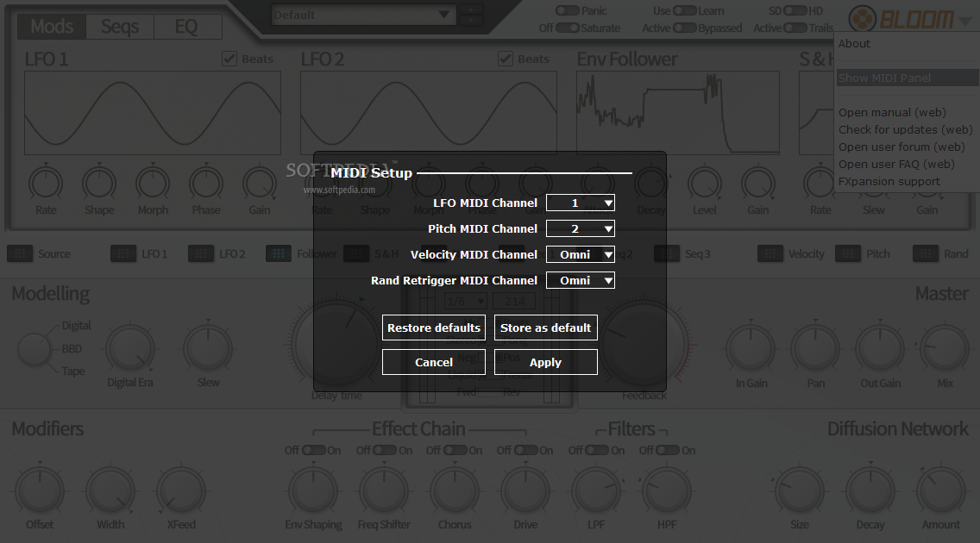Click the Diffusion Network Size knob
980x543 pixels.
[x=800, y=490]
